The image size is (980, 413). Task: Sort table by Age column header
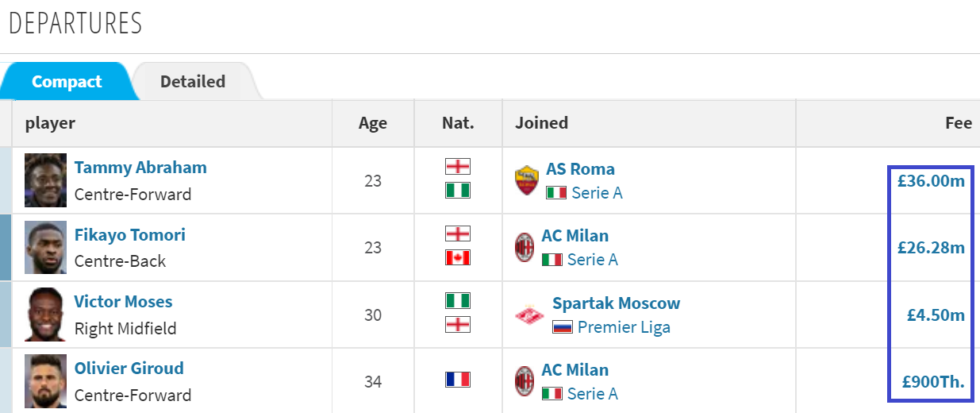pos(373,123)
